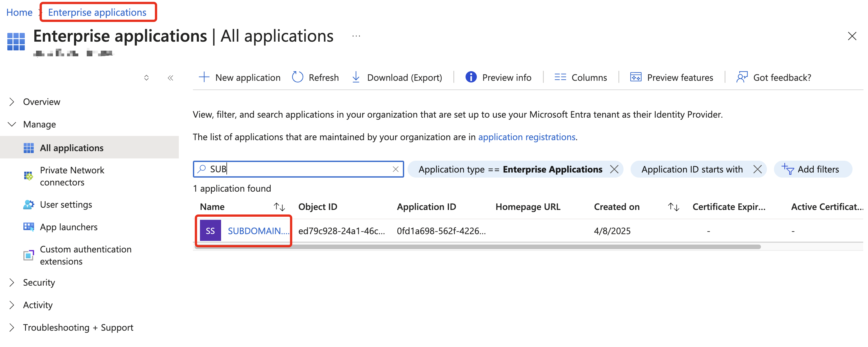Select Private Network connectors in the sidebar
Viewport: 868px width, 347px height.
click(72, 176)
